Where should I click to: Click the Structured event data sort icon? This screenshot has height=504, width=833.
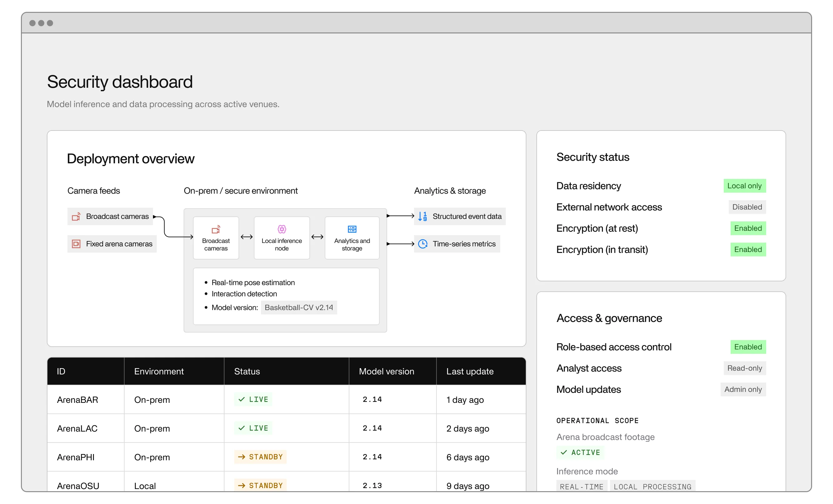tap(422, 216)
